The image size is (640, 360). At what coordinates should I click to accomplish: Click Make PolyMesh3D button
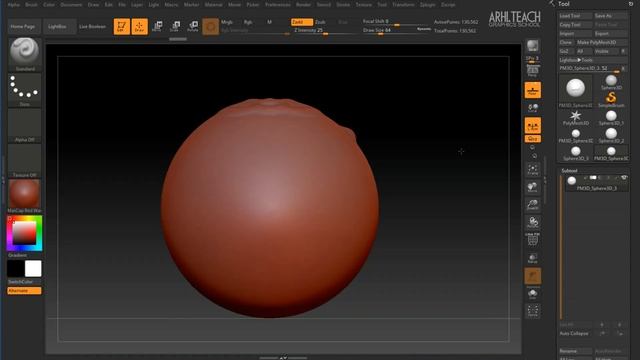point(602,42)
